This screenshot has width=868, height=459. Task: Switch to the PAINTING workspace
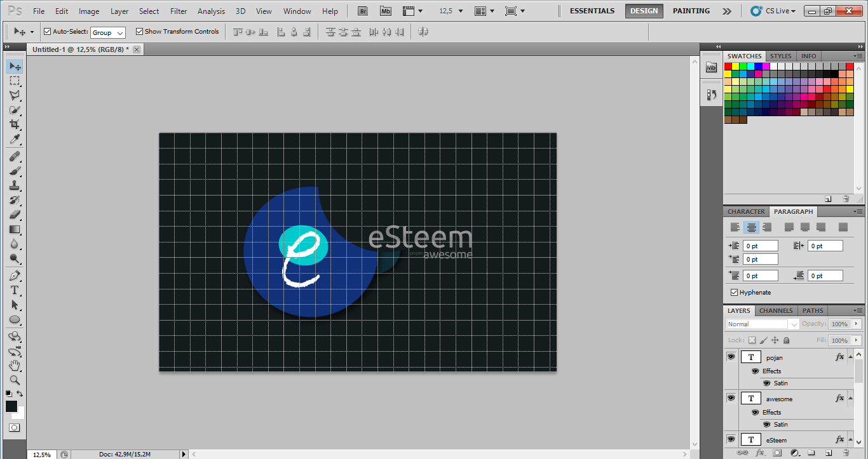click(691, 11)
